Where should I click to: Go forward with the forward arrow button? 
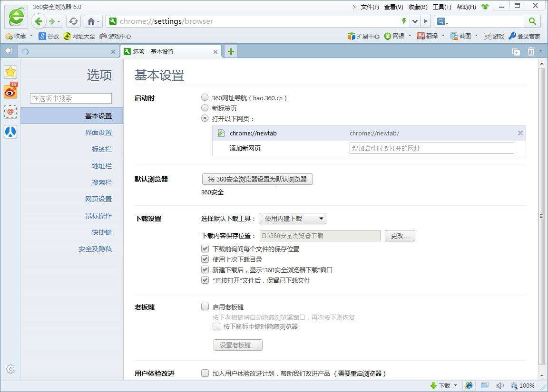tap(52, 21)
